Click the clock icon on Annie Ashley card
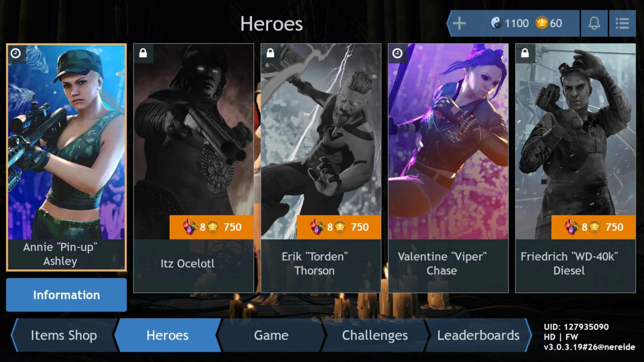This screenshot has height=362, width=644. (x=16, y=53)
